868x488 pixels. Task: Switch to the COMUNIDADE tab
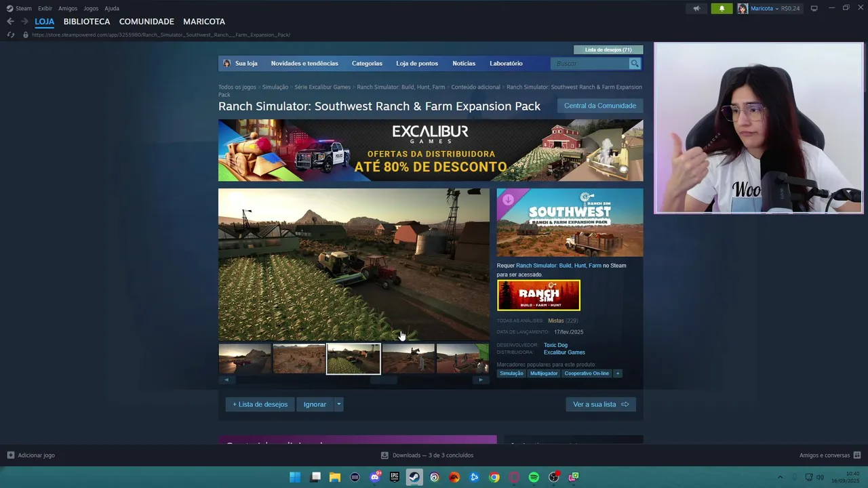tap(146, 22)
